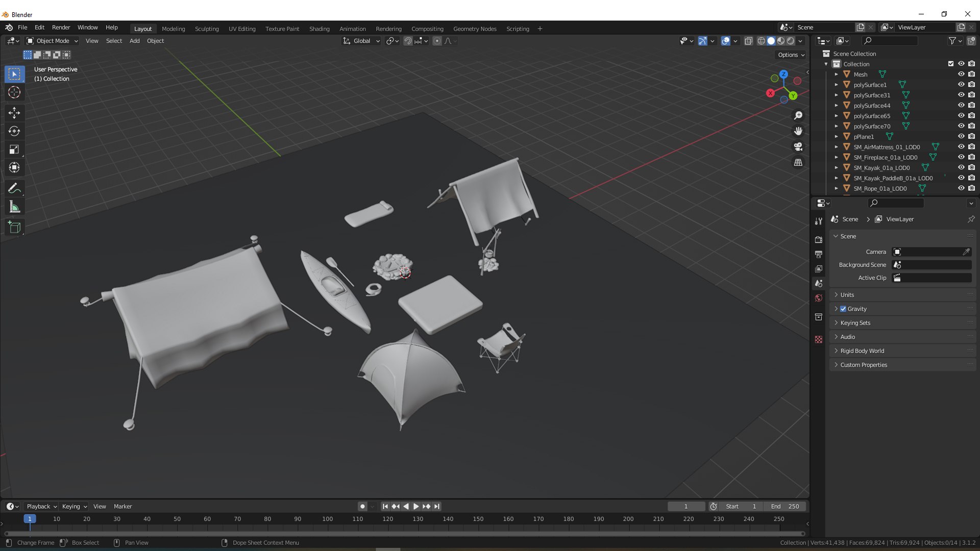The image size is (980, 551).
Task: Switch to rendered viewport shading
Action: click(791, 41)
